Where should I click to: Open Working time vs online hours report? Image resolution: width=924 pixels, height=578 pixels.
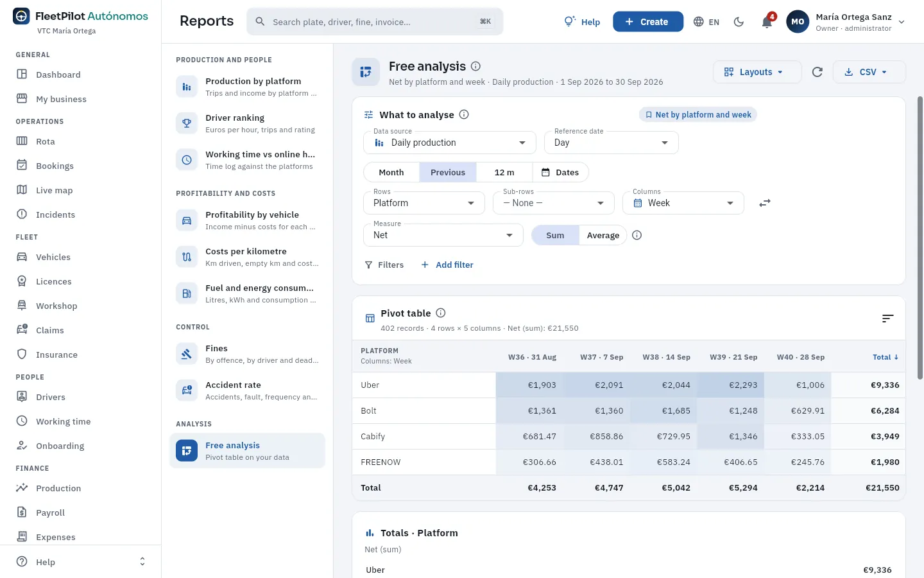[x=247, y=160]
